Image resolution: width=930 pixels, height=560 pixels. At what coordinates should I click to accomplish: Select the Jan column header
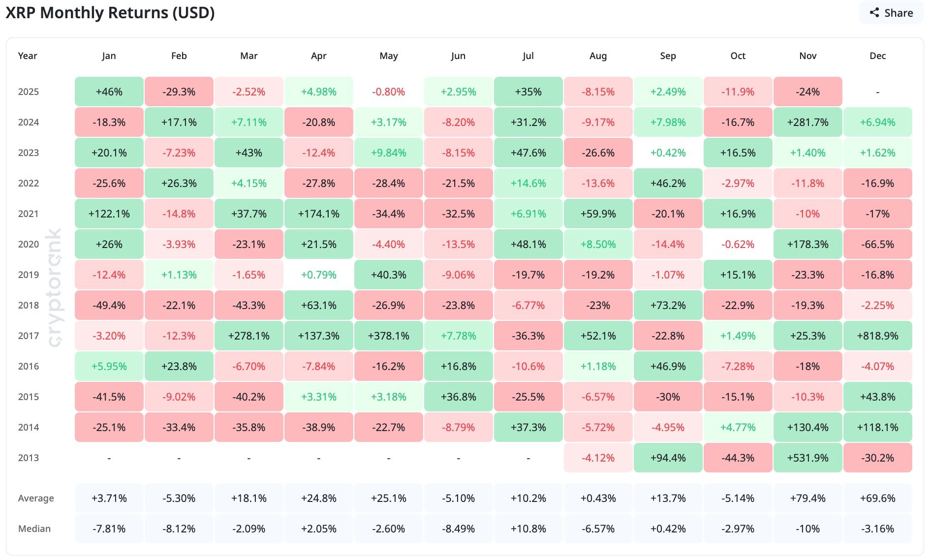point(109,56)
